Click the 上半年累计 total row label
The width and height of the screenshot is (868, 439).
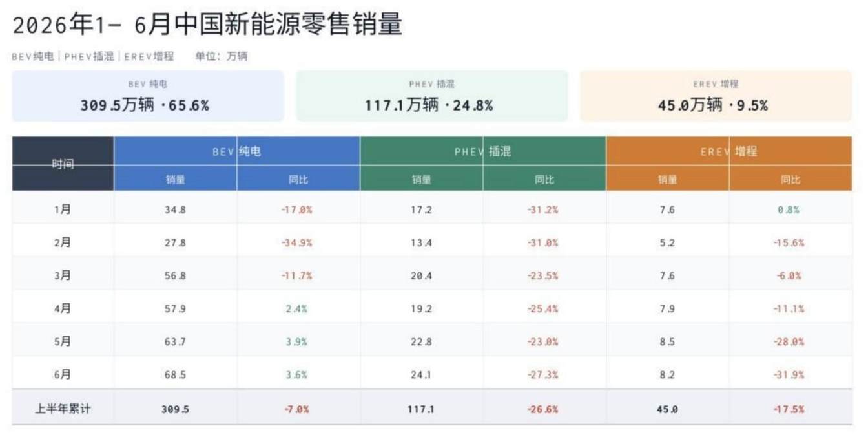coord(63,409)
